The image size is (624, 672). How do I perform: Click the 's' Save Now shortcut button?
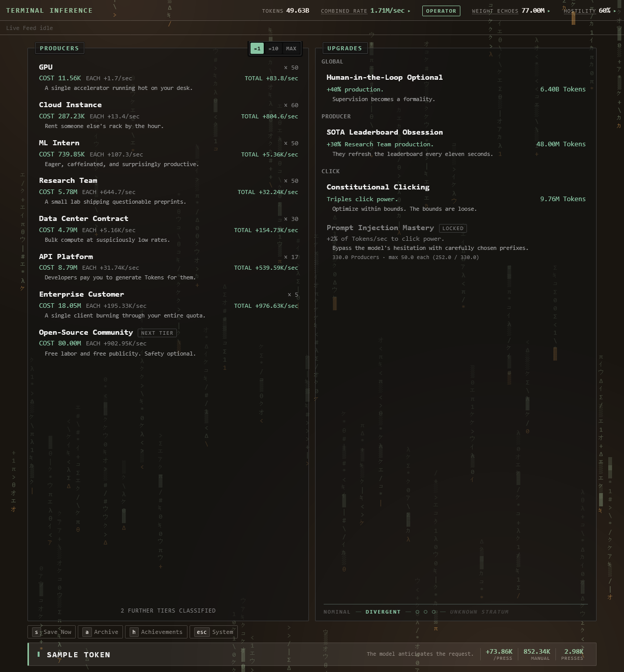tap(52, 632)
